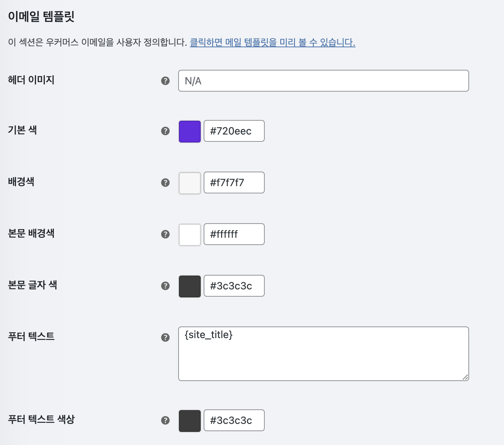This screenshot has height=445, width=504.
Task: Click help tooltip icon for 배경색
Action: click(165, 183)
